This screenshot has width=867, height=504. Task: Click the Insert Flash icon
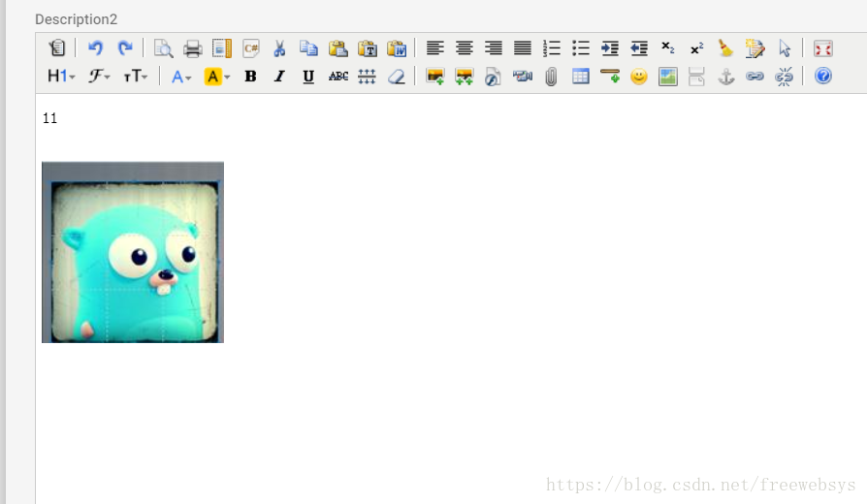[x=493, y=77]
